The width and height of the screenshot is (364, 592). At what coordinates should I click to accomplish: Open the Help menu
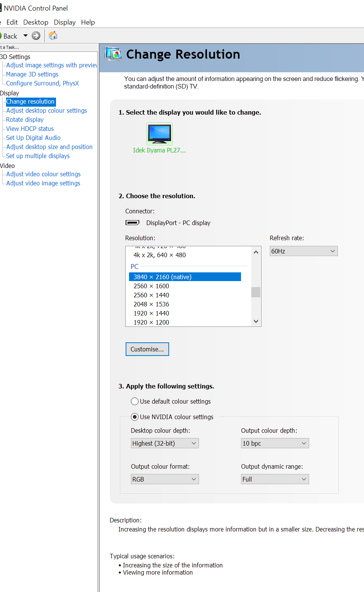coord(88,22)
